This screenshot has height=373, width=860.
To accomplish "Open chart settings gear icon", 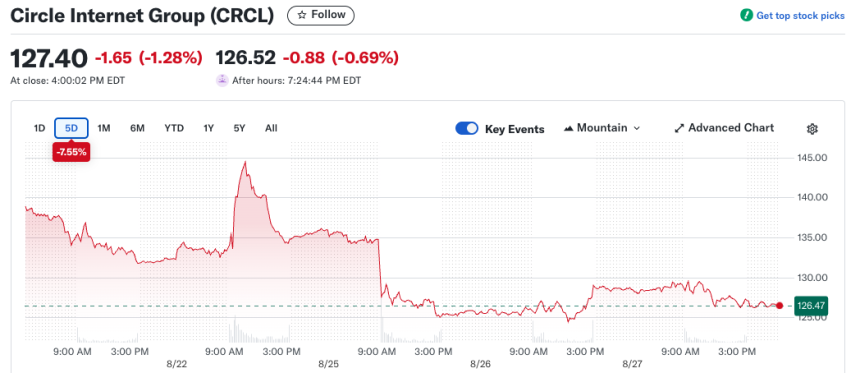I will click(x=812, y=129).
